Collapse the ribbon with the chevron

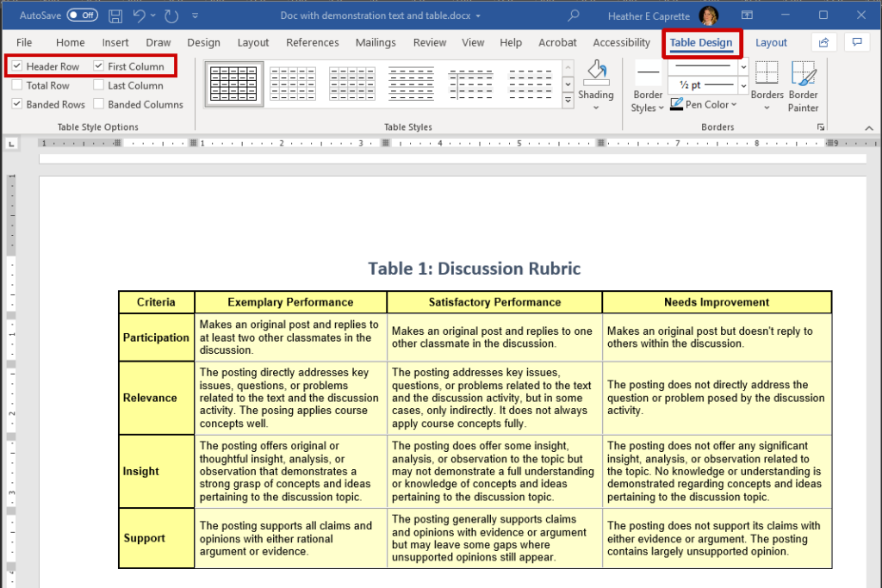click(x=869, y=127)
